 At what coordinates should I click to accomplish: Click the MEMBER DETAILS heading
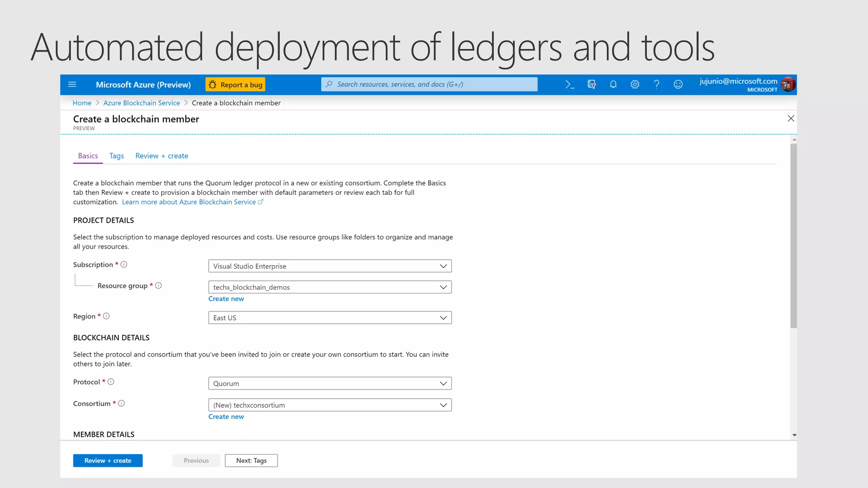pos(104,434)
